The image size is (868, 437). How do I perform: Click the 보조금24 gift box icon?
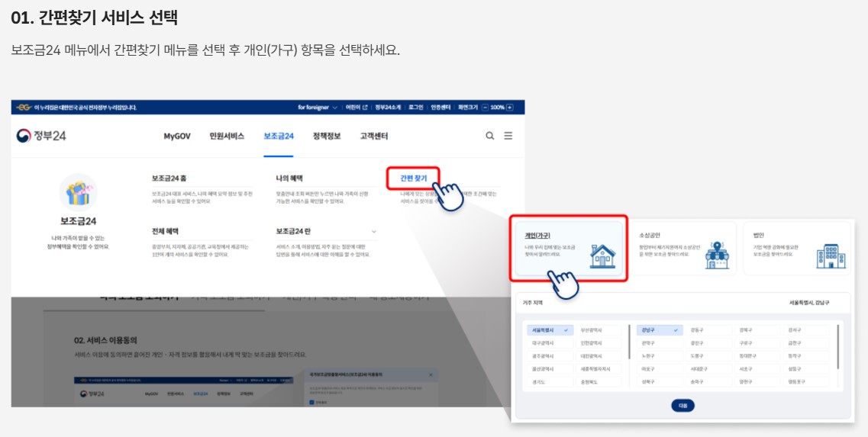tap(78, 192)
